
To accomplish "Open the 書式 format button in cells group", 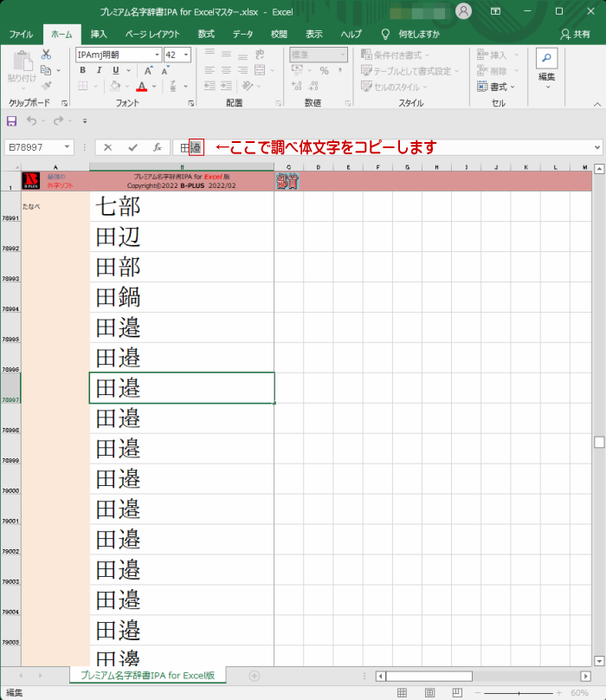I will click(x=496, y=87).
